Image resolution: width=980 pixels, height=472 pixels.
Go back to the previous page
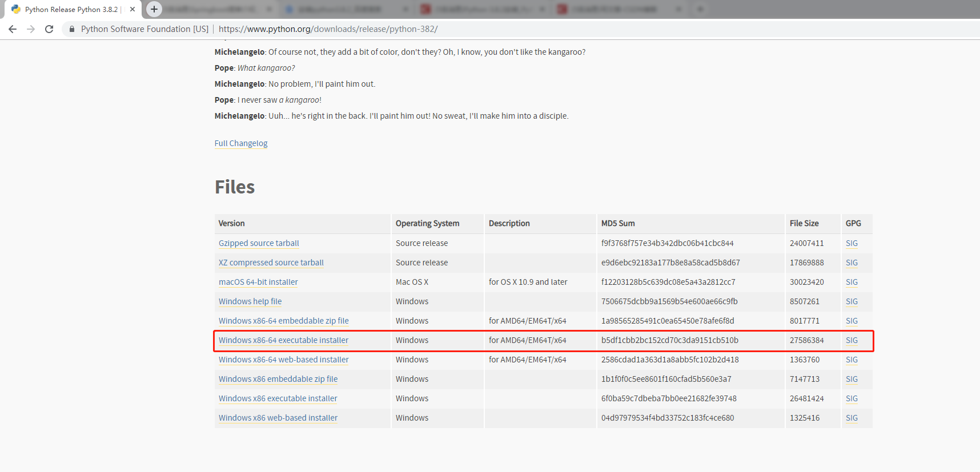click(13, 29)
